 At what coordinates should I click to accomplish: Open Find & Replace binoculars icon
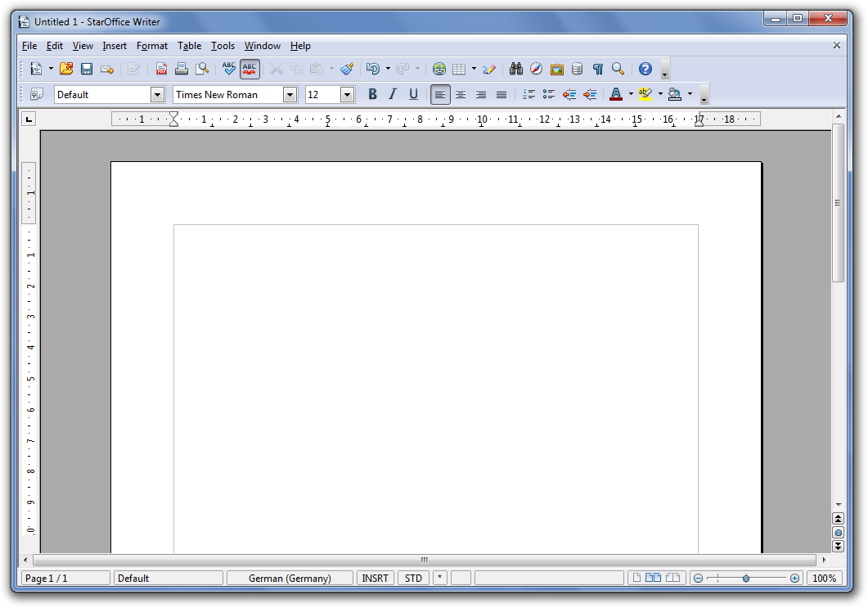(x=516, y=69)
